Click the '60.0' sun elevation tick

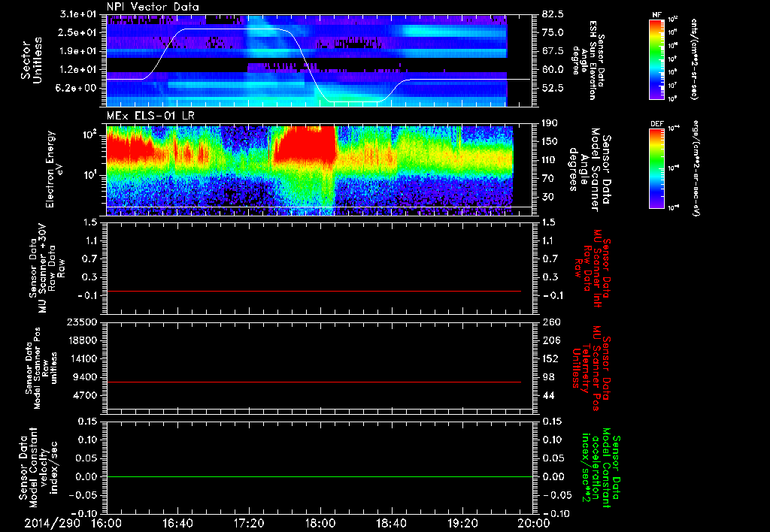tap(553, 70)
